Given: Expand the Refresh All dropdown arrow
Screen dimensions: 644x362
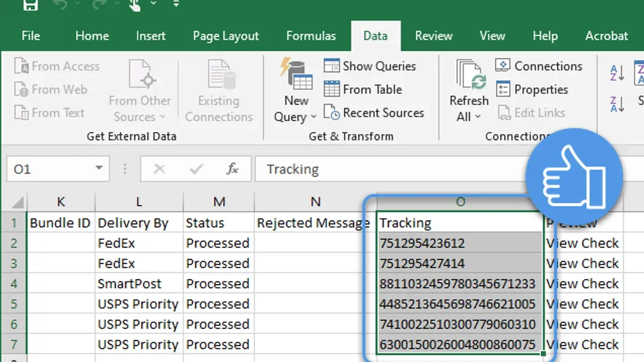Looking at the screenshot, I should tap(478, 117).
